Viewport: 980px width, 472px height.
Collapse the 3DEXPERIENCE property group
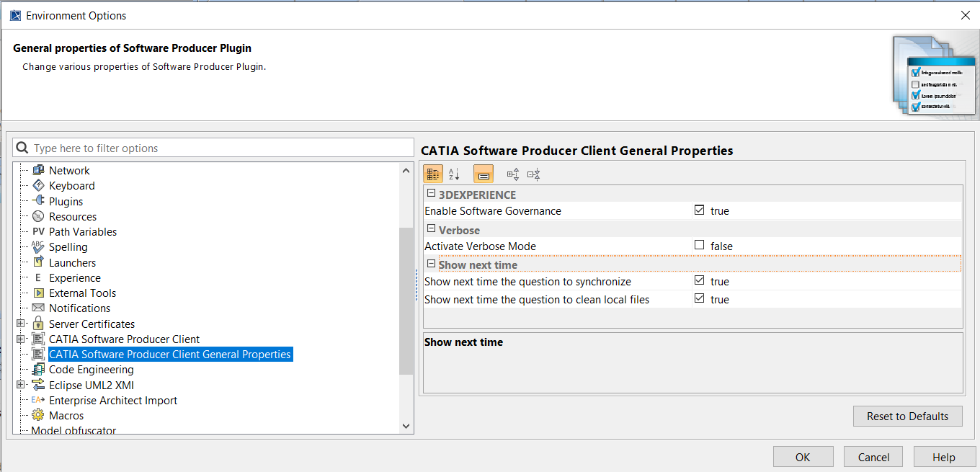[431, 194]
